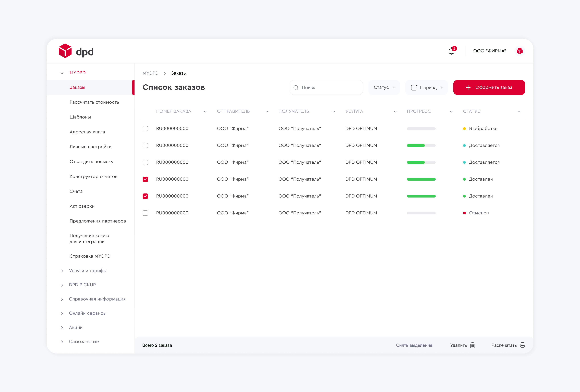Click the trash bin icon
The image size is (580, 392).
[x=473, y=345]
